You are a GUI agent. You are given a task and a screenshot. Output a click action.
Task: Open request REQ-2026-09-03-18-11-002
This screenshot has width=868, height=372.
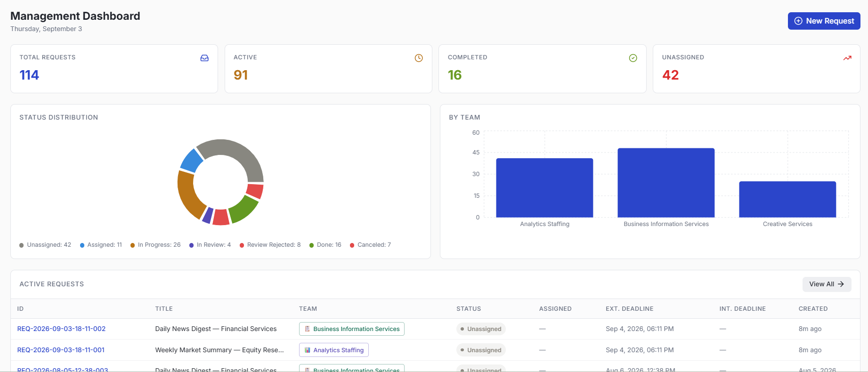(x=61, y=329)
